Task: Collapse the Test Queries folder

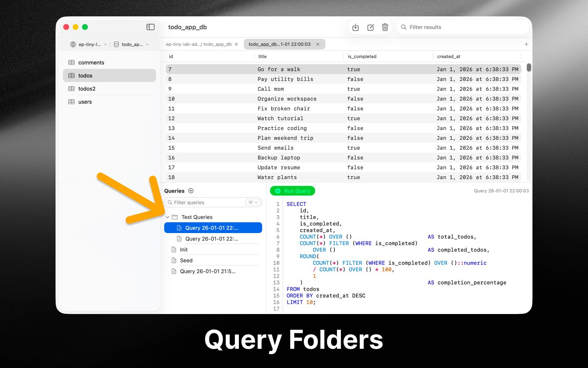Action: click(167, 217)
